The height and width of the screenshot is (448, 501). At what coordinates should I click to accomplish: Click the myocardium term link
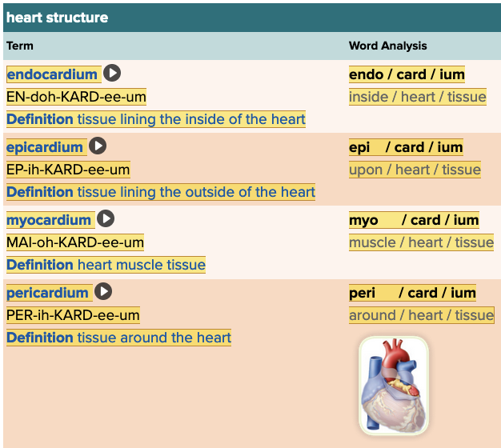(x=49, y=220)
